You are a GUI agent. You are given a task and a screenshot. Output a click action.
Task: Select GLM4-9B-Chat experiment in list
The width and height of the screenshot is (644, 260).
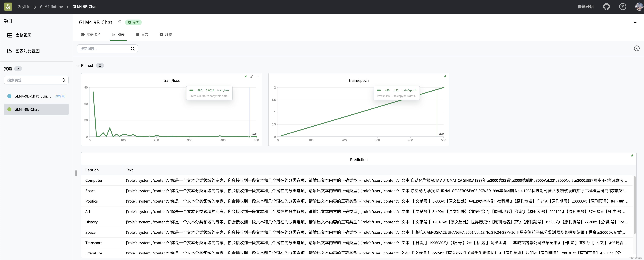click(36, 109)
